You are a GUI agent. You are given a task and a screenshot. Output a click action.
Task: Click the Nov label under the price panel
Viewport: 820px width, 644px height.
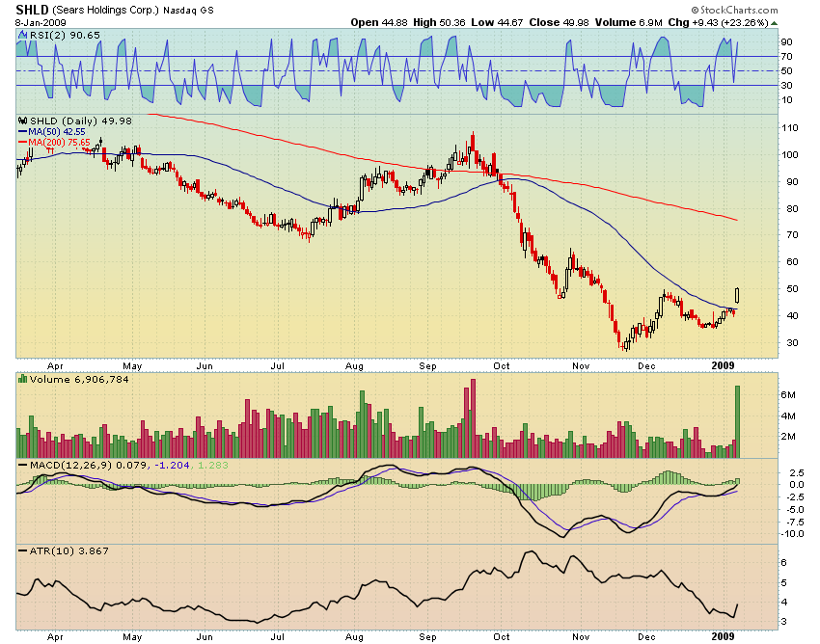point(581,365)
